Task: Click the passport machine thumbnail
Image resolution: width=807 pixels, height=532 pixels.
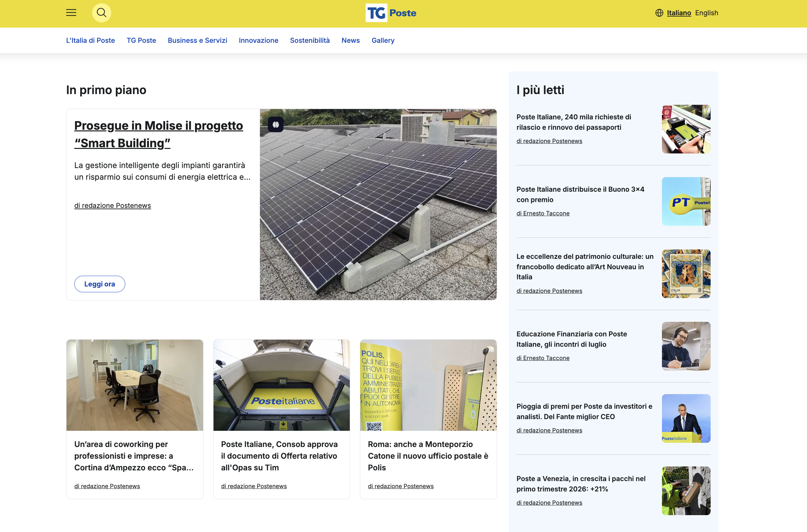Action: (x=686, y=129)
